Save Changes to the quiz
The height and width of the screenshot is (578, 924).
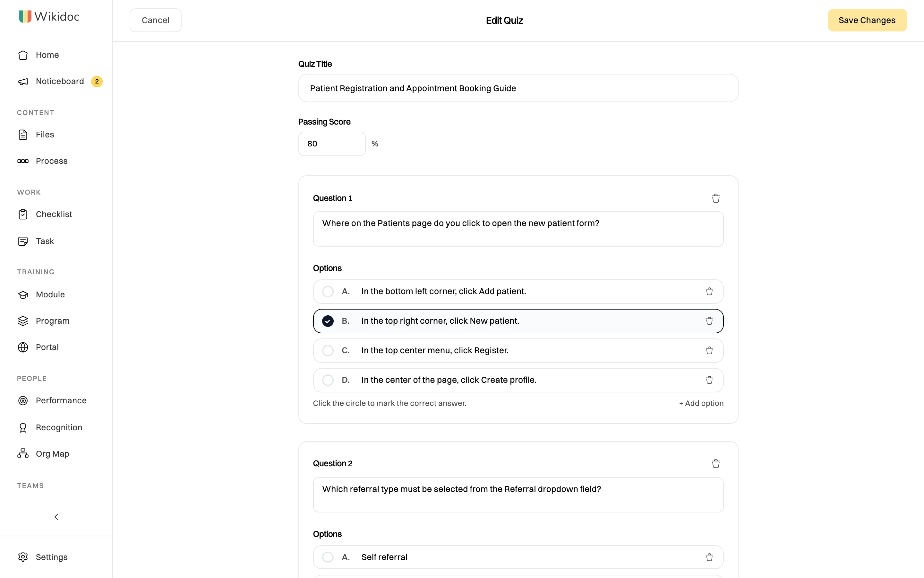coord(867,20)
